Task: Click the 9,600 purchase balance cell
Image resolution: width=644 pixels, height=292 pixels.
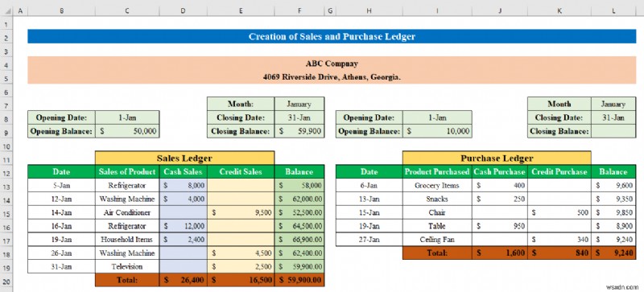Action: click(x=613, y=185)
